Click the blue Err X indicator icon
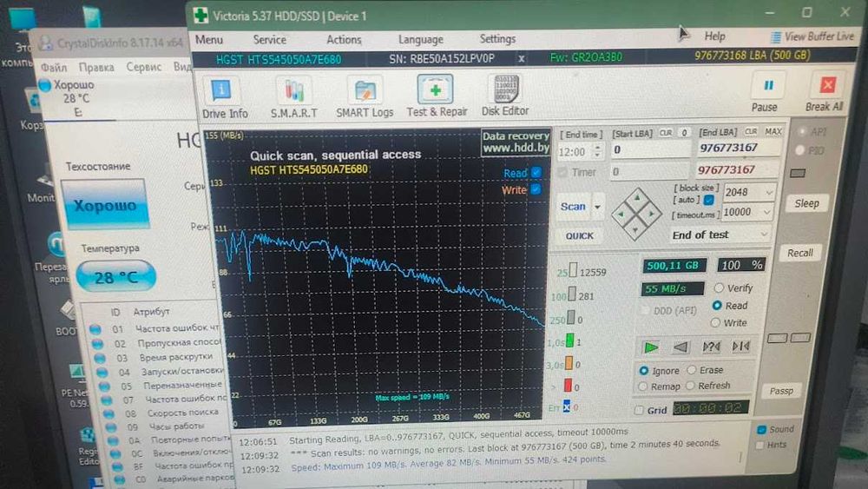Image resolution: width=868 pixels, height=489 pixels. tap(566, 406)
